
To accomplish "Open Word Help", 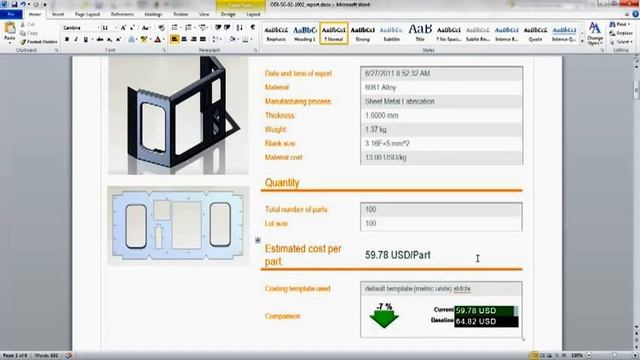I will pyautogui.click(x=635, y=14).
